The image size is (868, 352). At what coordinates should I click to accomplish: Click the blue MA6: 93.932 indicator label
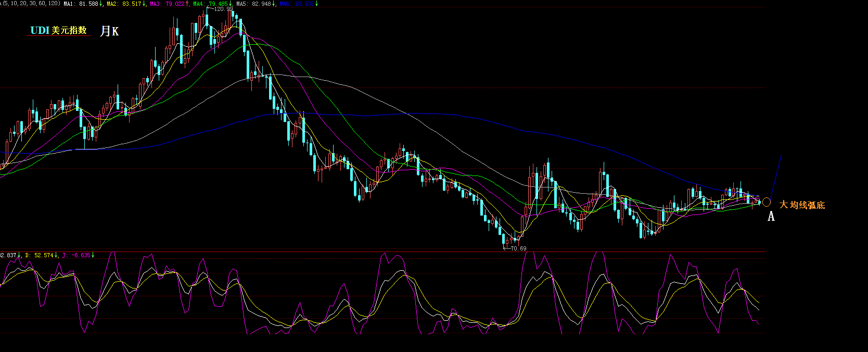296,4
